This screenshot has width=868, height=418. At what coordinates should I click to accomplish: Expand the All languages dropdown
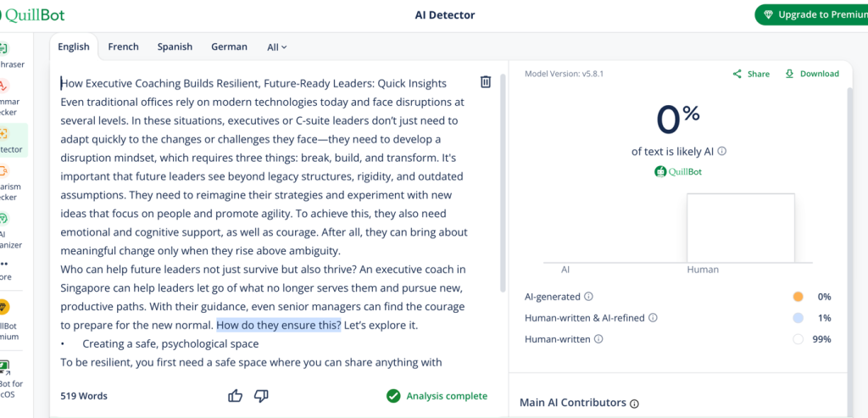(x=277, y=47)
